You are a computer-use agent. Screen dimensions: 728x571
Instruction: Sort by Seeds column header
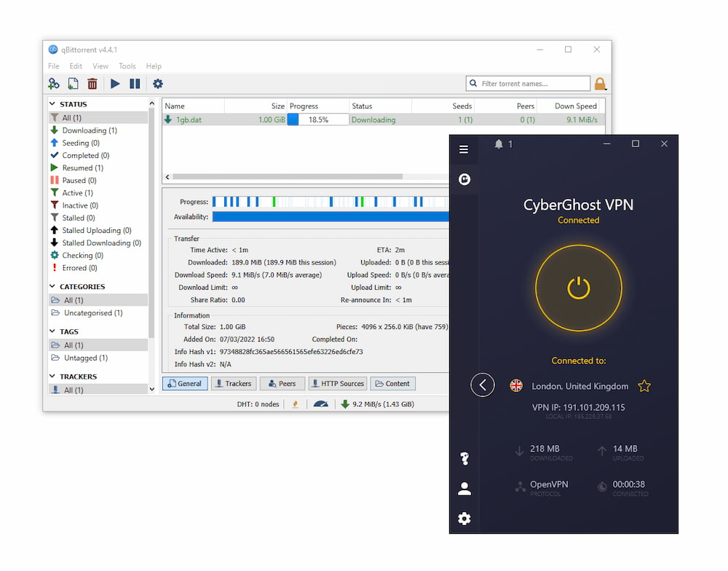click(x=443, y=106)
